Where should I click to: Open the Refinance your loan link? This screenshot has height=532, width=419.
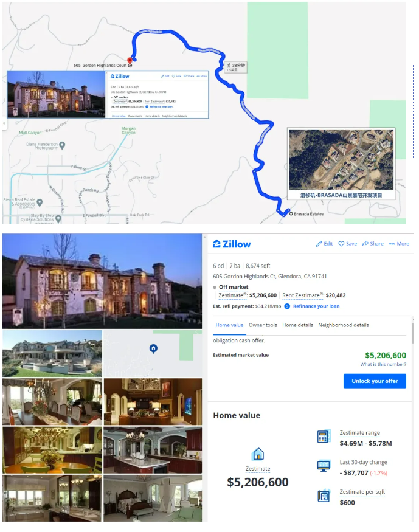coord(316,306)
